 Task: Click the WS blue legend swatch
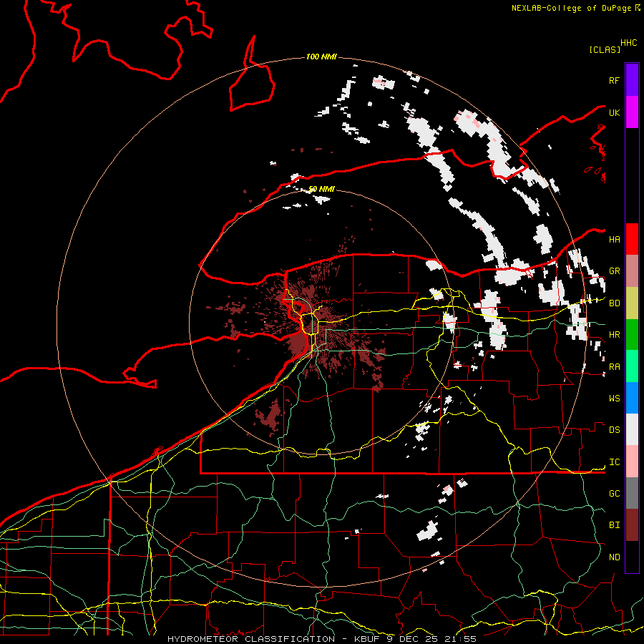(632, 398)
